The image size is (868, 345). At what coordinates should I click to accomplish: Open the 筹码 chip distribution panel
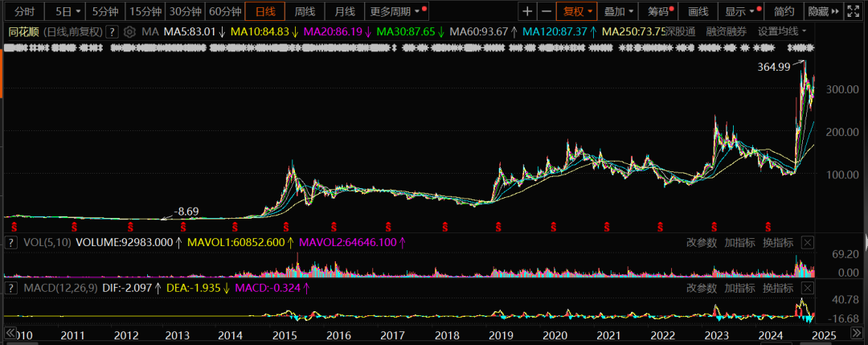[x=658, y=11]
